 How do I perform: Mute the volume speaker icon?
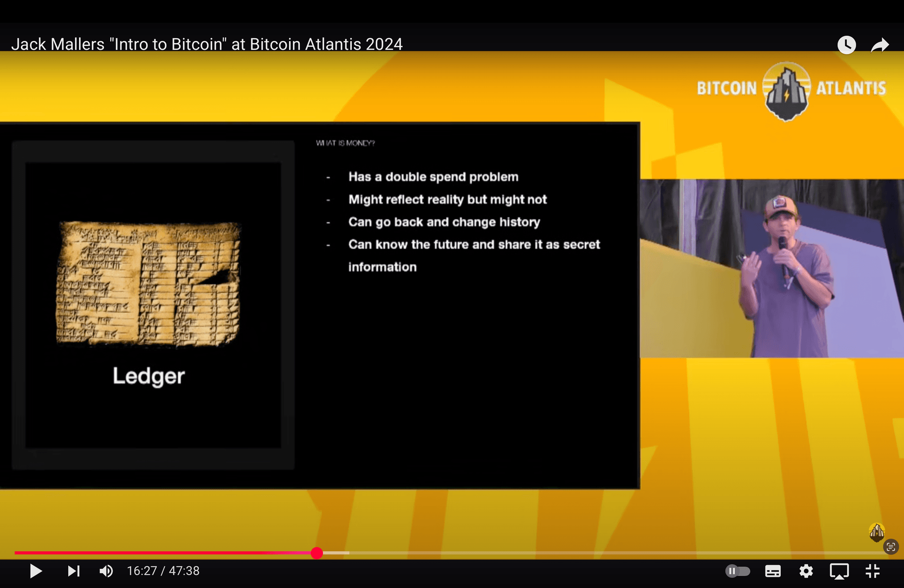106,571
